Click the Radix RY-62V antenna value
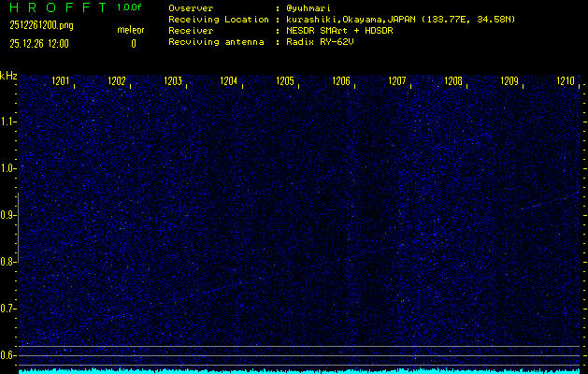 tap(320, 42)
